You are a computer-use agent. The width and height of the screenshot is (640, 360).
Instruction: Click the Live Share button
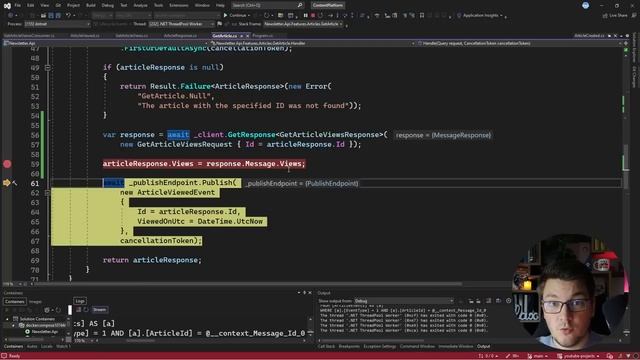coord(615,16)
